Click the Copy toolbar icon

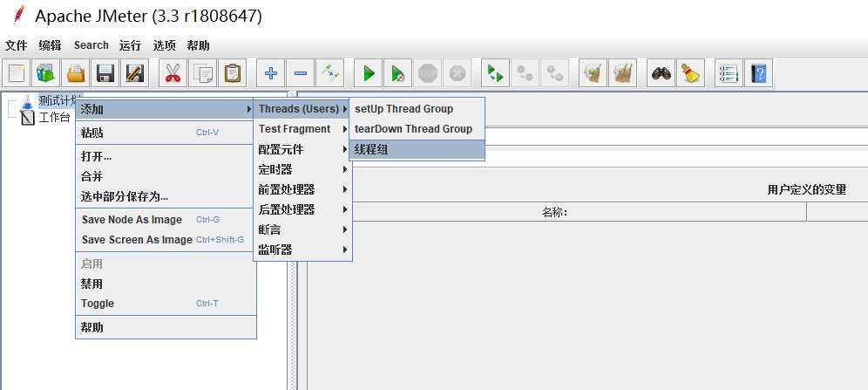[202, 73]
